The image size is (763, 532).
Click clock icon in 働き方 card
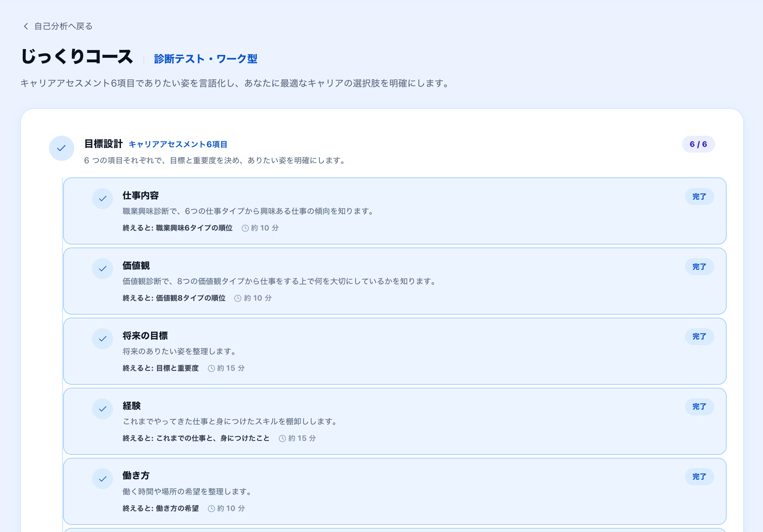pyautogui.click(x=211, y=508)
